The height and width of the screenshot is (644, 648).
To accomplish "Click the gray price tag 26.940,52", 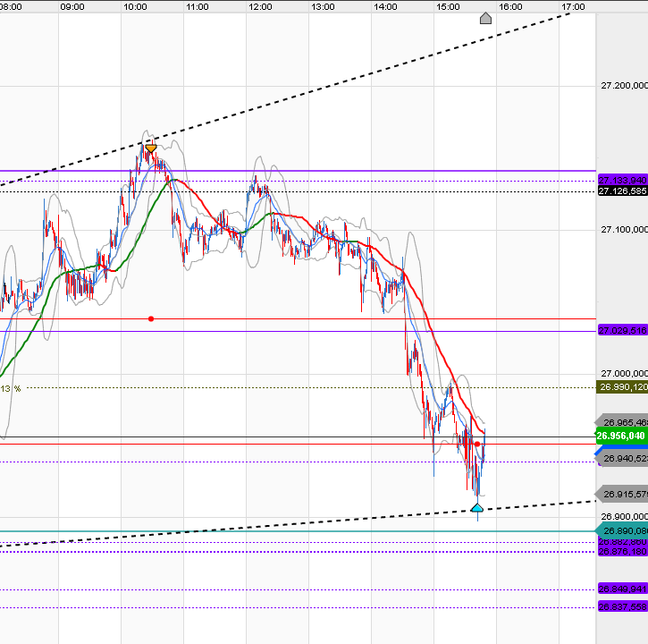I will 621,458.
